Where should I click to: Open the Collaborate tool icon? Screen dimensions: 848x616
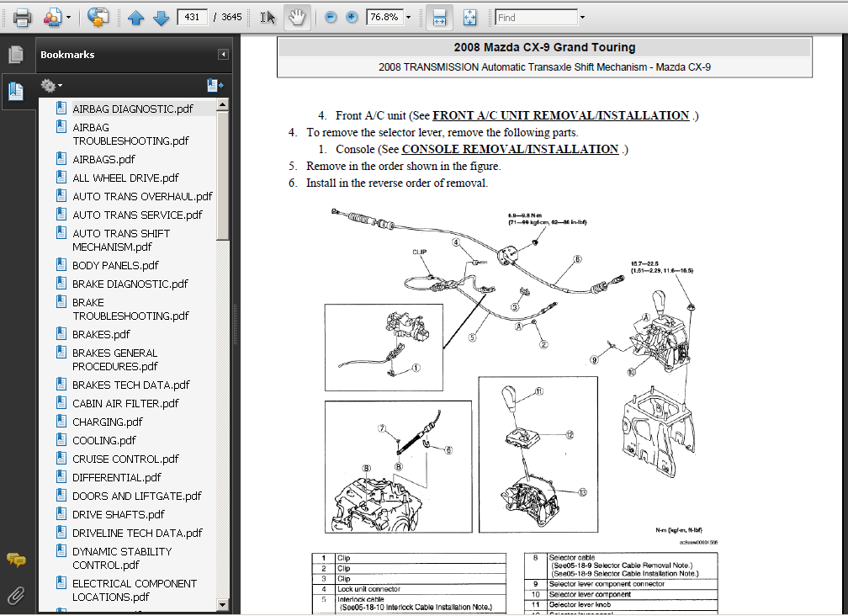pyautogui.click(x=52, y=18)
